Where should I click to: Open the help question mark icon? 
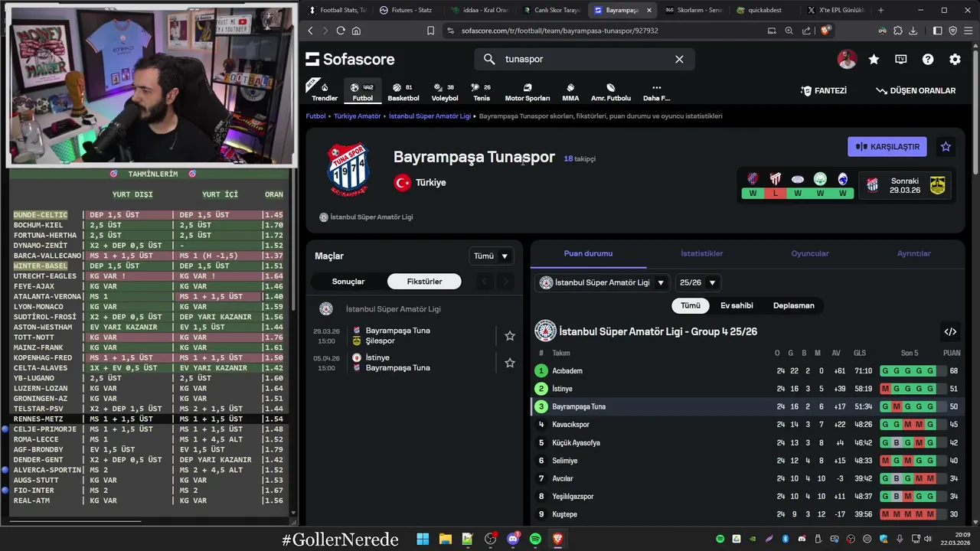(x=928, y=59)
